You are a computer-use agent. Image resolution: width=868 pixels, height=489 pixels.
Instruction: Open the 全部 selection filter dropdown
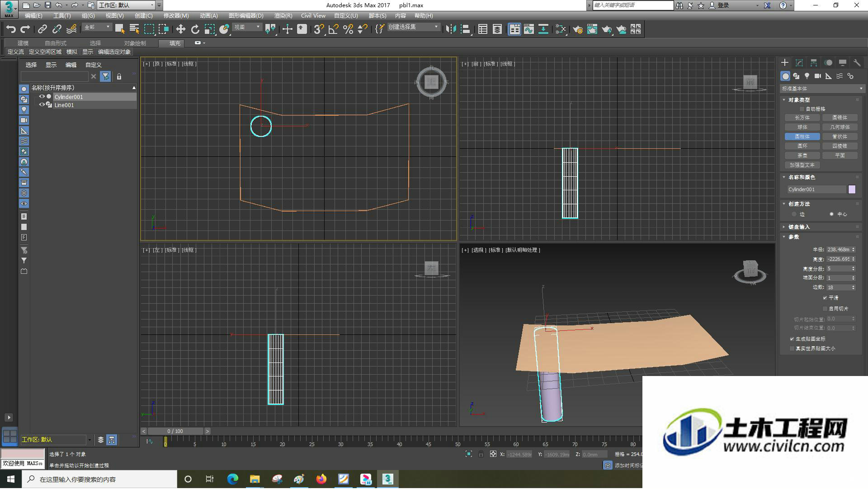tap(97, 28)
